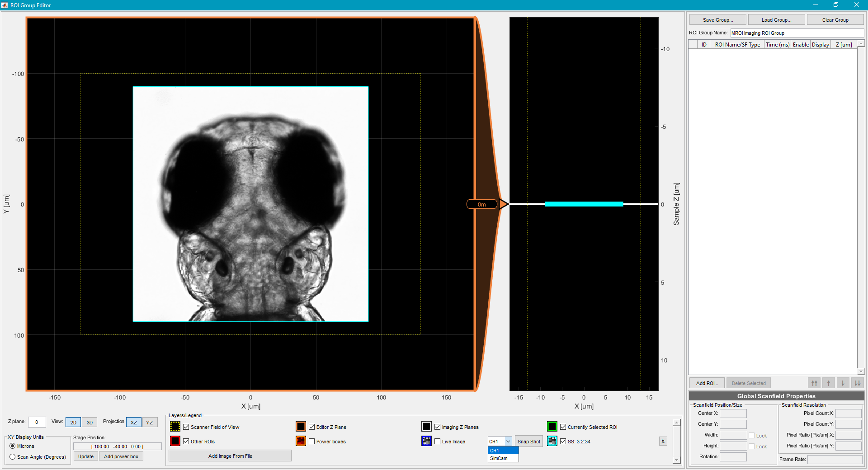Image resolution: width=868 pixels, height=470 pixels.
Task: Click the red Other ROIs color swatch
Action: pos(175,441)
